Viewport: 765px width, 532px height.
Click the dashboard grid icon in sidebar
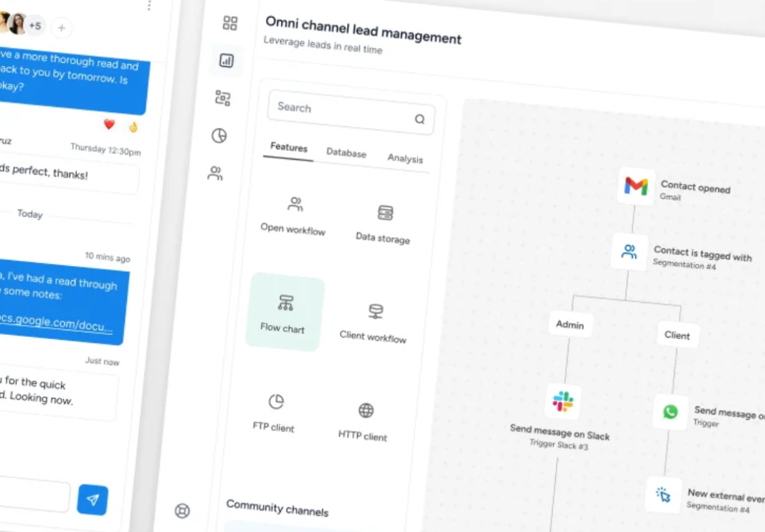[230, 23]
